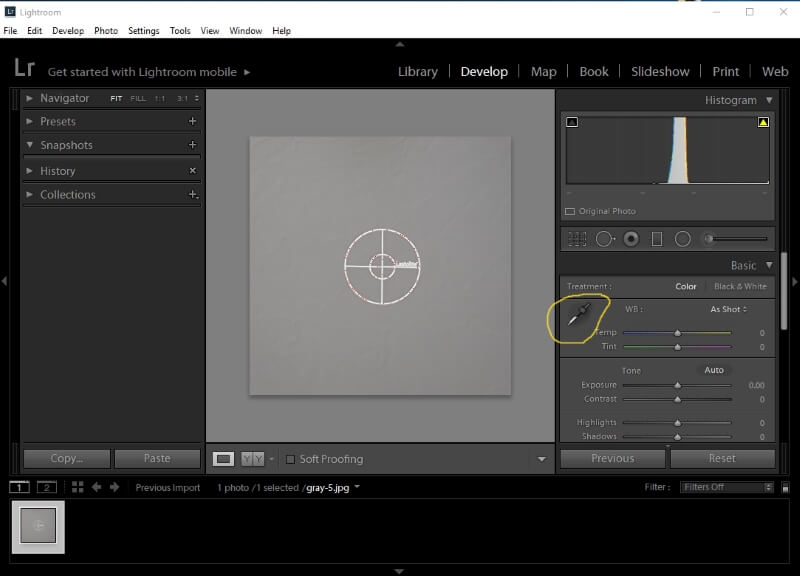This screenshot has height=576, width=800.
Task: Toggle highlight clipping warning in histogram
Action: pos(763,122)
